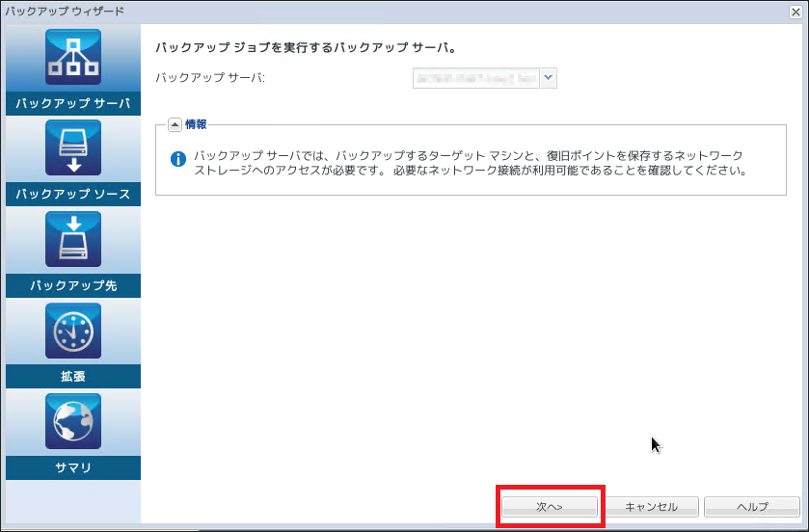Go to サマリ step label
The image size is (809, 532).
pyautogui.click(x=72, y=467)
